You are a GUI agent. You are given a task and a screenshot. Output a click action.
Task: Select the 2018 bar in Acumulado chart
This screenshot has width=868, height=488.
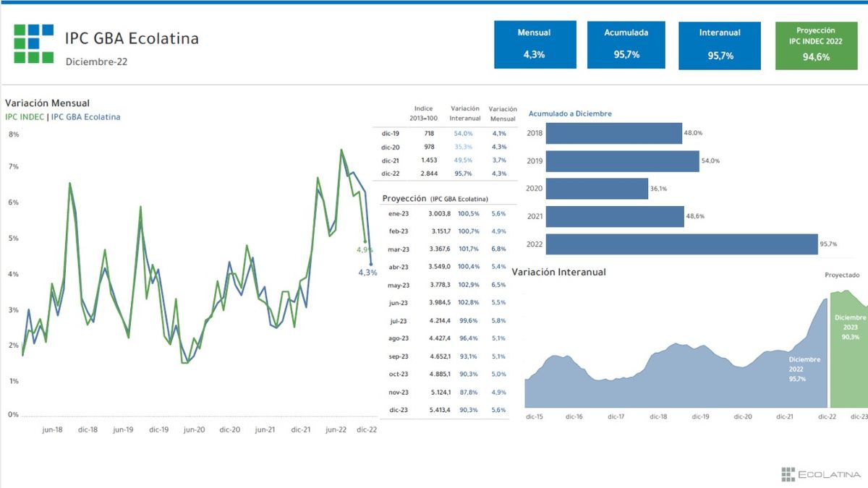pyautogui.click(x=613, y=133)
